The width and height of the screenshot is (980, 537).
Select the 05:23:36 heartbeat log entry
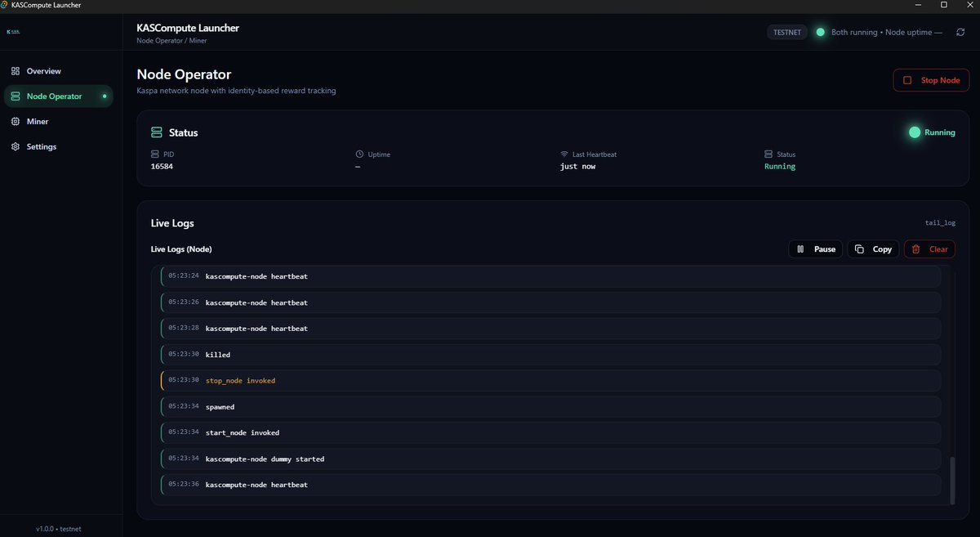550,485
